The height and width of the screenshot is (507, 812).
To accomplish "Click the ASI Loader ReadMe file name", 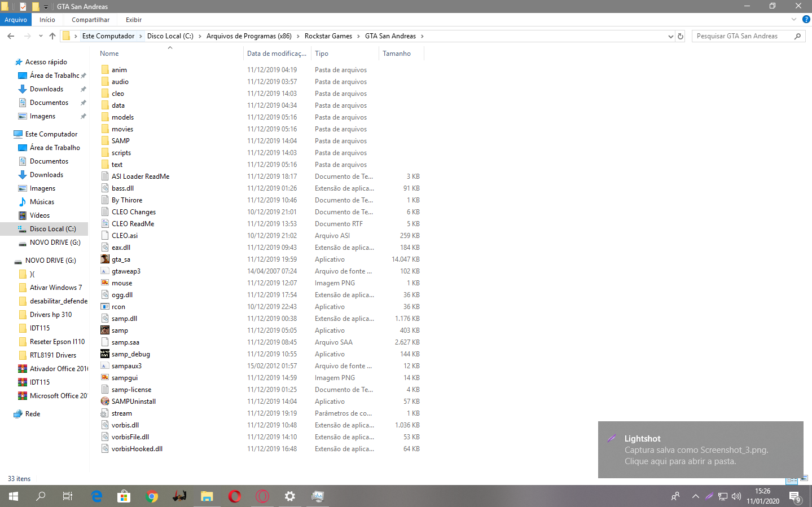I will pyautogui.click(x=141, y=177).
